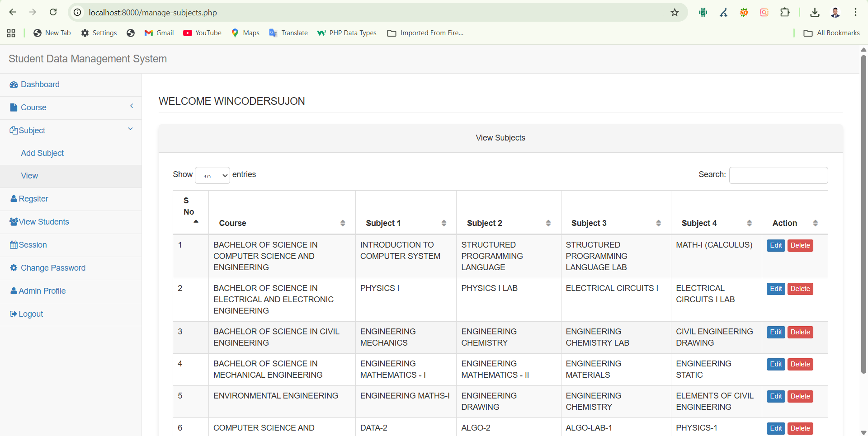Toggle sorting on the Course column
The image size is (868, 436).
coord(342,223)
